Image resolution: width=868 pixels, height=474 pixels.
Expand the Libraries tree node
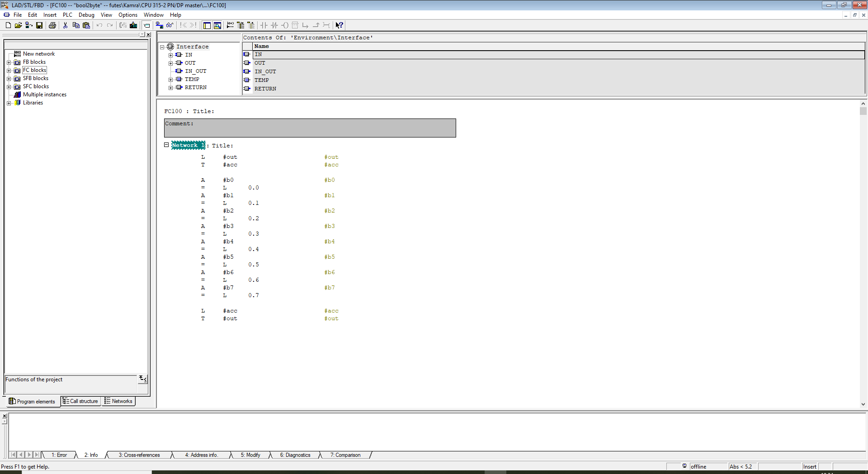point(9,103)
